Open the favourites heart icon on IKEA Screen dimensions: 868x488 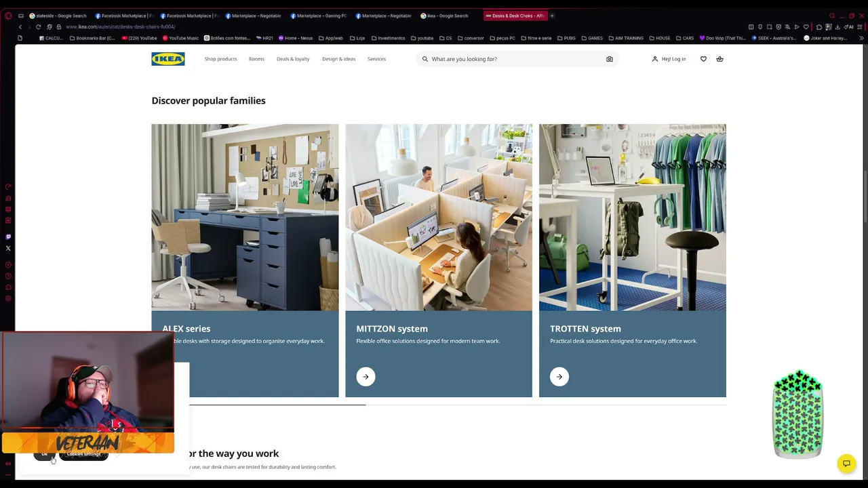703,59
